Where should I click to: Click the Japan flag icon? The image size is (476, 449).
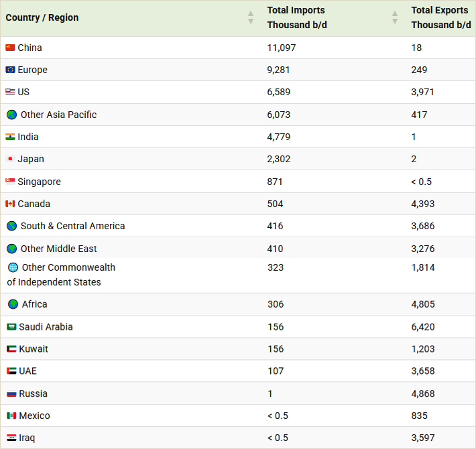click(x=10, y=159)
